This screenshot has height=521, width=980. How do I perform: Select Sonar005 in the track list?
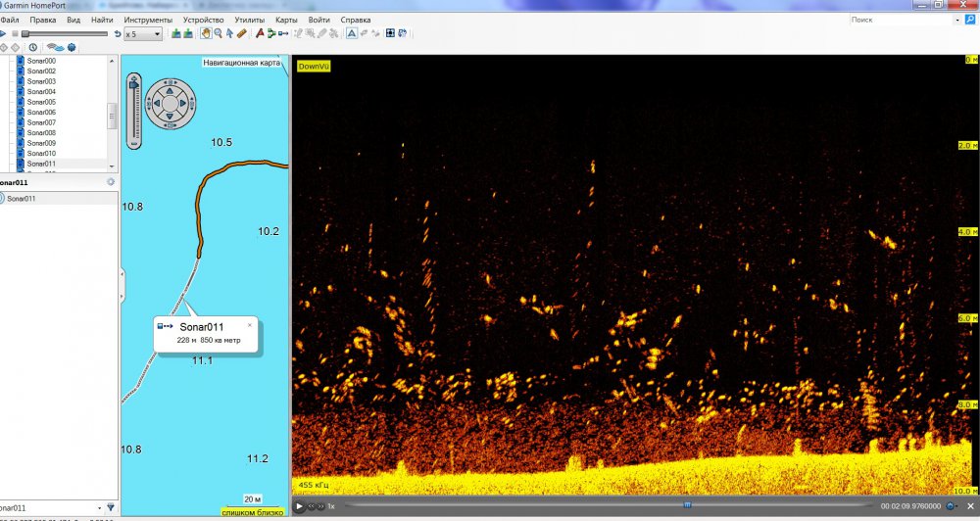(41, 102)
